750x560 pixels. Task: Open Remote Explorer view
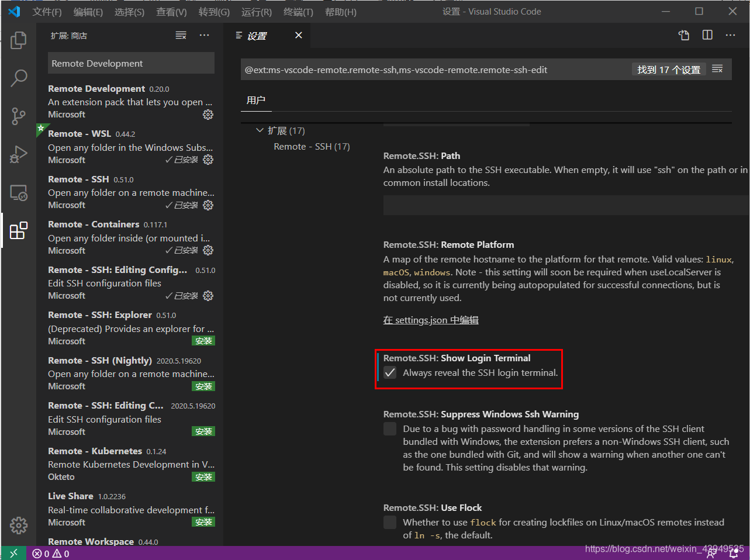(x=19, y=192)
